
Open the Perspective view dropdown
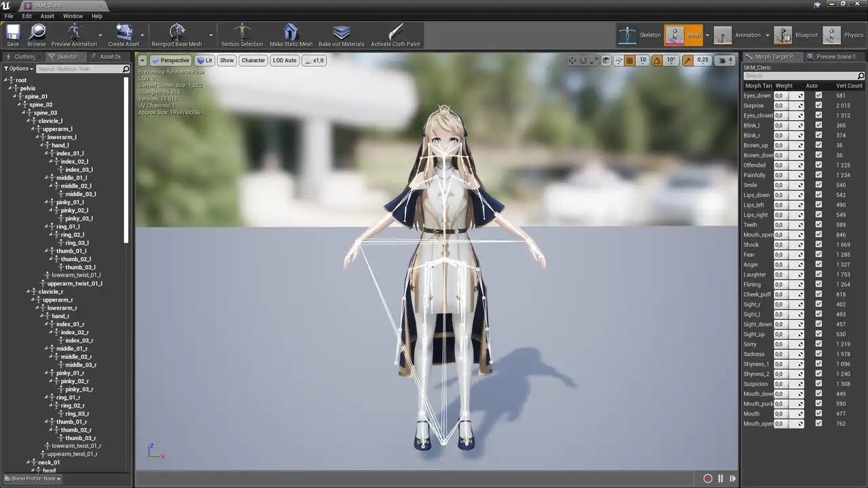[170, 60]
